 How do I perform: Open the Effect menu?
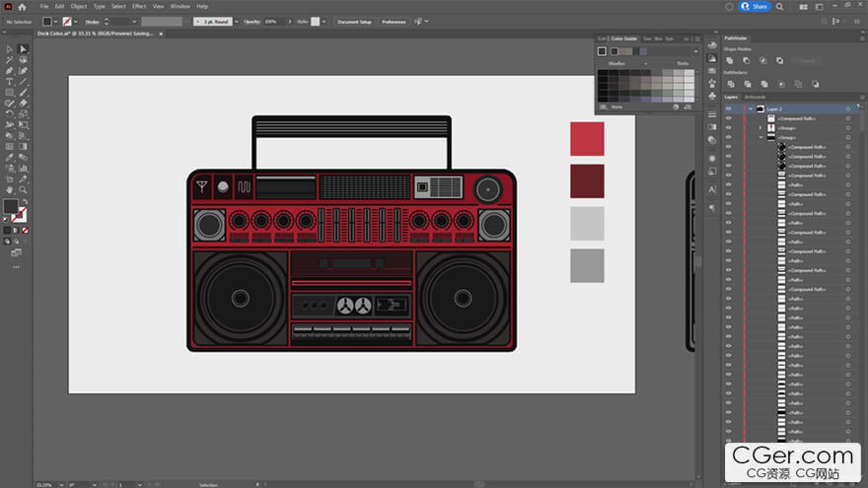click(139, 6)
